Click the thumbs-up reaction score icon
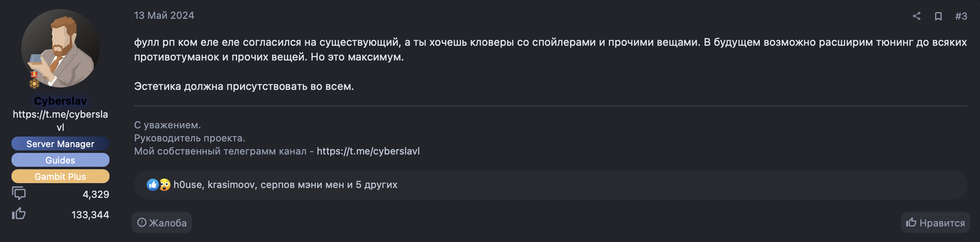The width and height of the screenshot is (980, 242). pyautogui.click(x=19, y=214)
